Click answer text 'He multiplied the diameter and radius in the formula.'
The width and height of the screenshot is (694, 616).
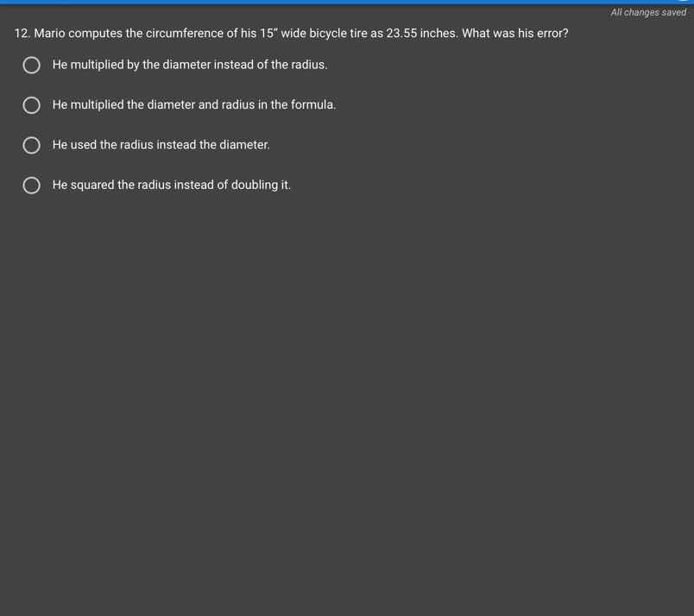click(x=194, y=105)
